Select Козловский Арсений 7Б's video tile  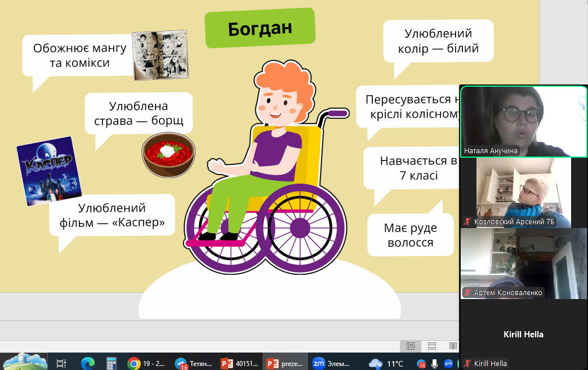tap(523, 193)
